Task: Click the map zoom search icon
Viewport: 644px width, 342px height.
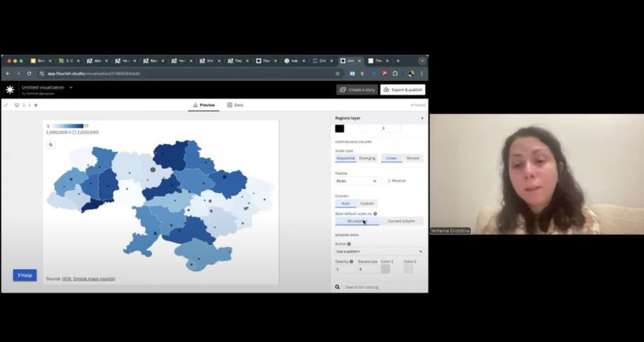Action: point(51,145)
